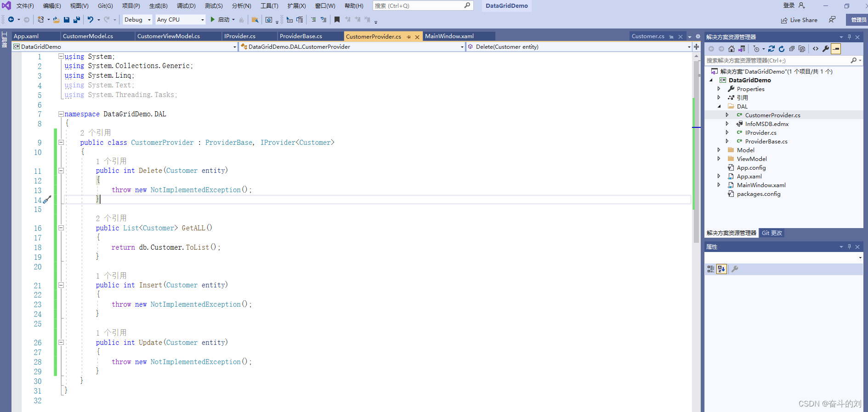Screen dimensions: 868x412
Task: Select packages.config in Solution Explorer
Action: click(759, 194)
